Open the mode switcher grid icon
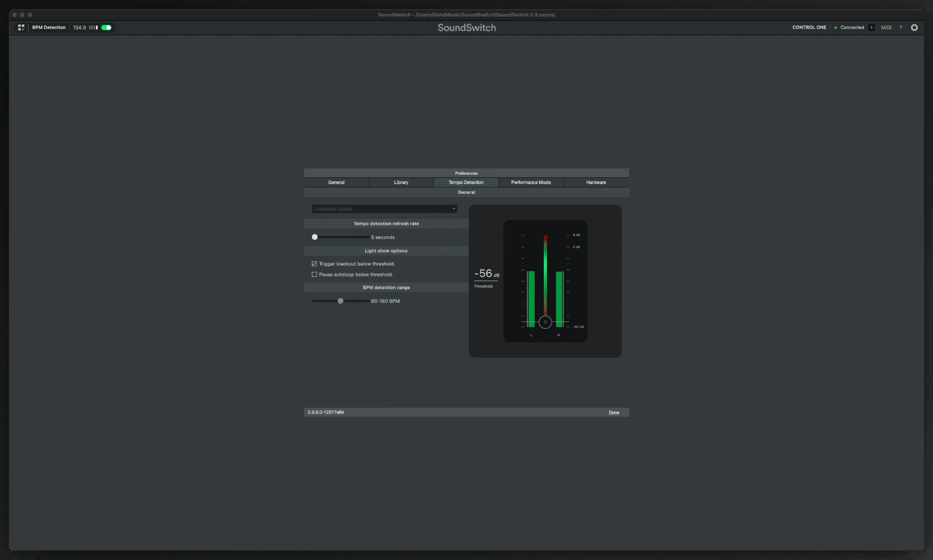933x560 pixels. coord(21,27)
